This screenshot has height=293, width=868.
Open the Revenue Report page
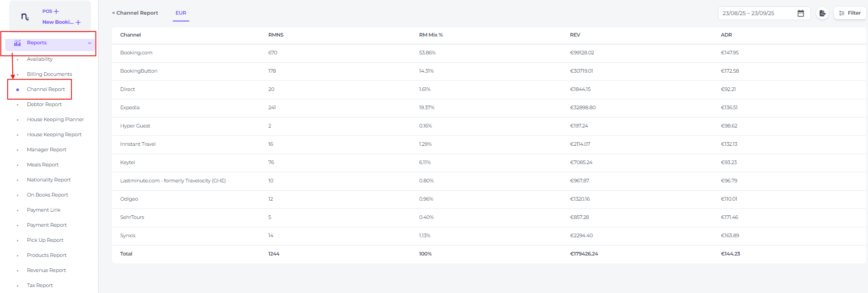[x=46, y=270]
